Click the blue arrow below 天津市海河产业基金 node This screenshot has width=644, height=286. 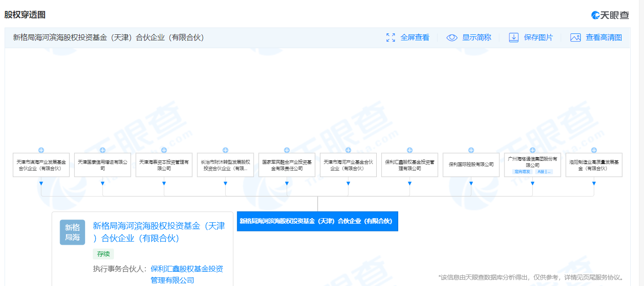coord(348,183)
